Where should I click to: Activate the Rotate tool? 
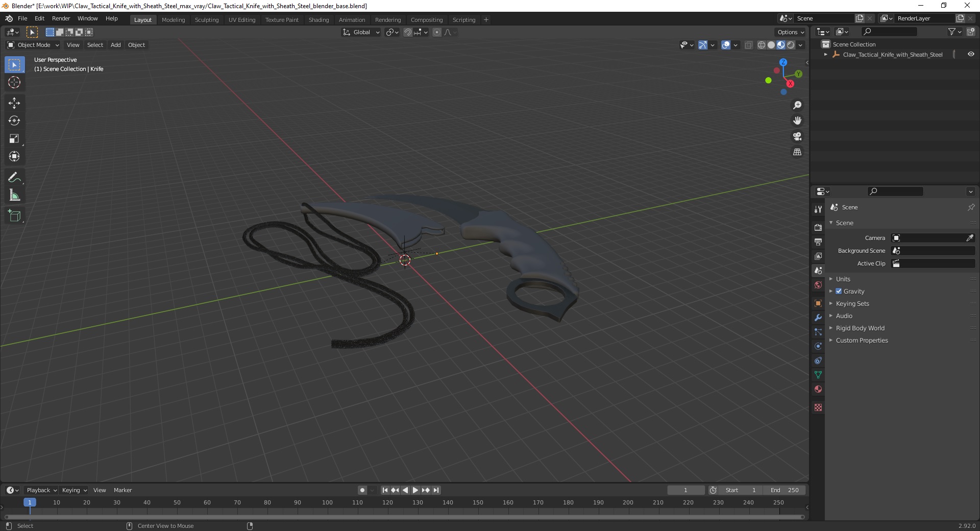(x=14, y=121)
